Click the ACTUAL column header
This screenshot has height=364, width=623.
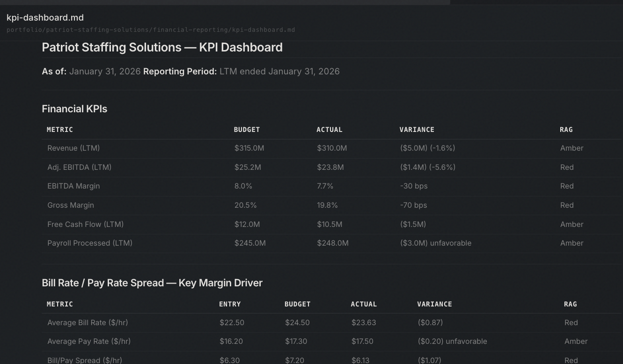tap(330, 130)
